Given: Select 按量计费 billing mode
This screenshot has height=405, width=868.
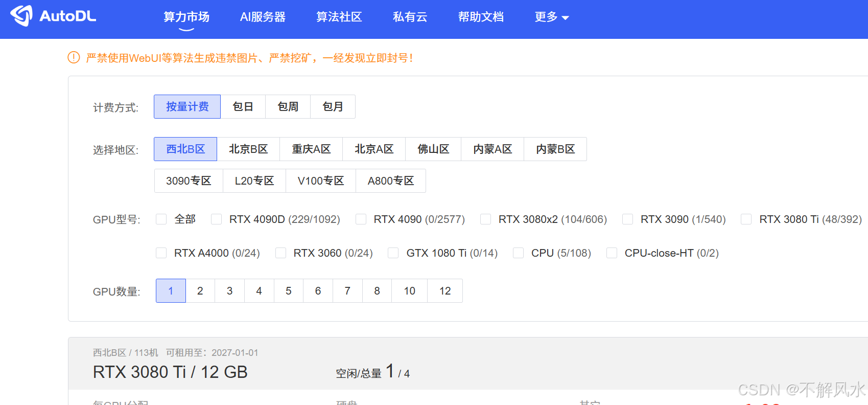Looking at the screenshot, I should 187,106.
